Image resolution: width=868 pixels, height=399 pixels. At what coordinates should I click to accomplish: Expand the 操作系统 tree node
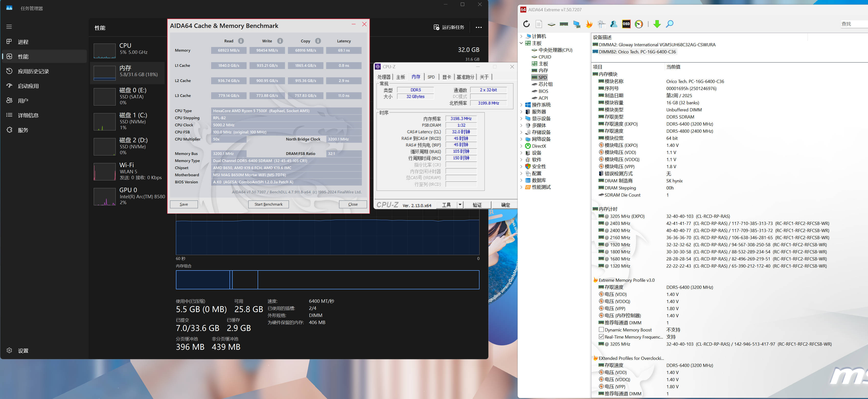click(x=521, y=105)
